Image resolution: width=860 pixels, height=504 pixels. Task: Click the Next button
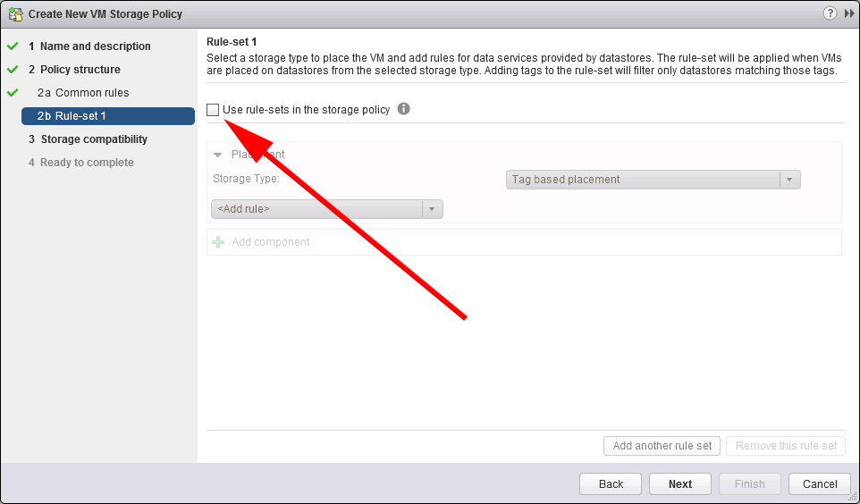(x=680, y=483)
